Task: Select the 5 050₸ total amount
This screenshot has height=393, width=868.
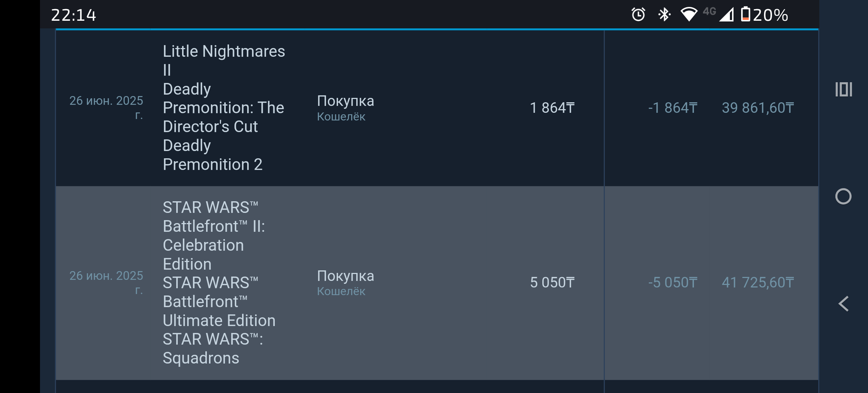Action: [x=552, y=283]
